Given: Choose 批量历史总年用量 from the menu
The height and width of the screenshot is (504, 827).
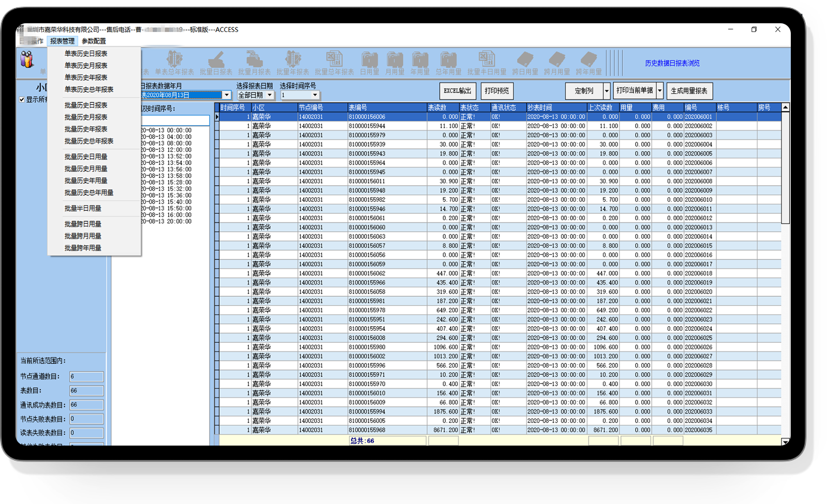Looking at the screenshot, I should [x=89, y=193].
